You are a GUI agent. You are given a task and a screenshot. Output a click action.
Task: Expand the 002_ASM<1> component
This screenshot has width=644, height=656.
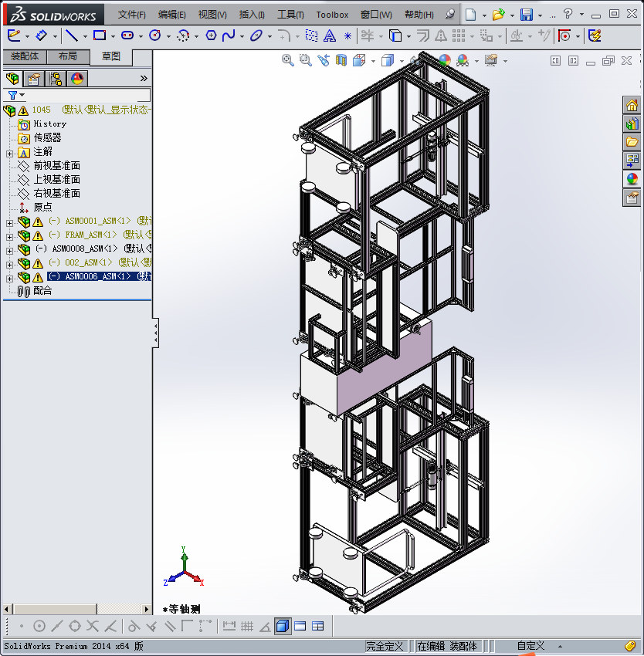pyautogui.click(x=9, y=265)
